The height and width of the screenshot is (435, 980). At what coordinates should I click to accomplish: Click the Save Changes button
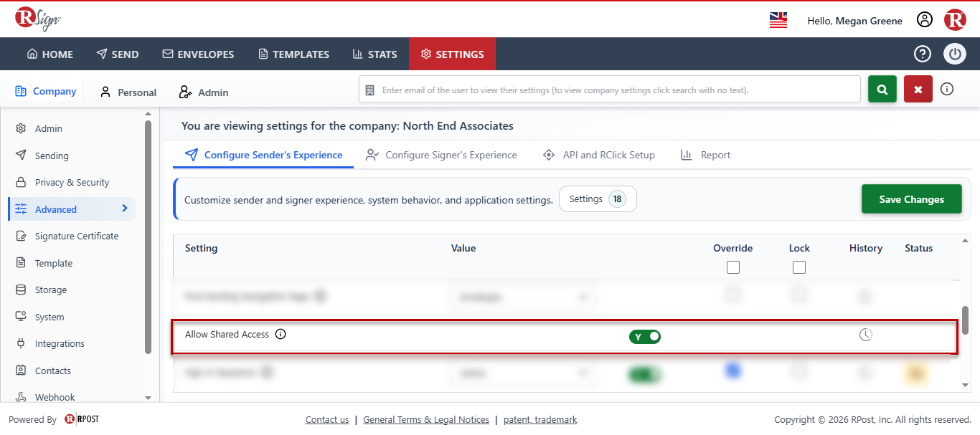point(912,199)
